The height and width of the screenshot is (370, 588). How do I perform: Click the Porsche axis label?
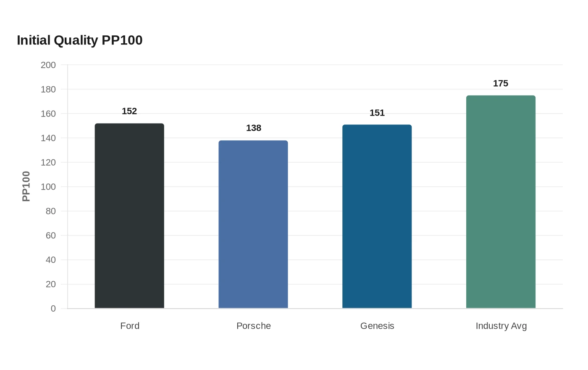[254, 326]
